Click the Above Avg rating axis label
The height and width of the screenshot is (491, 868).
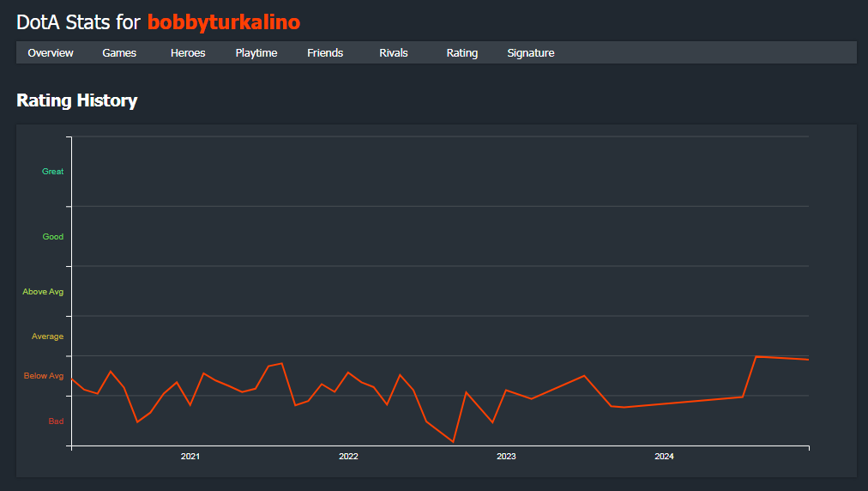43,292
